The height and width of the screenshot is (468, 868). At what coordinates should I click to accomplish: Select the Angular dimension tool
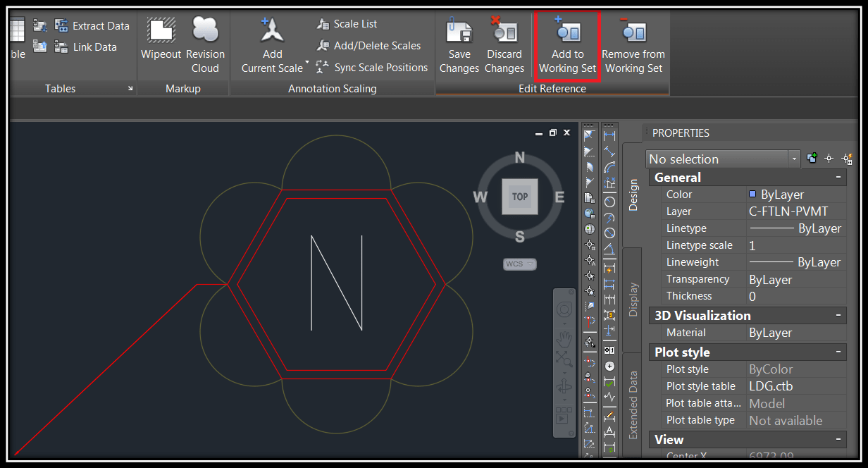click(609, 248)
